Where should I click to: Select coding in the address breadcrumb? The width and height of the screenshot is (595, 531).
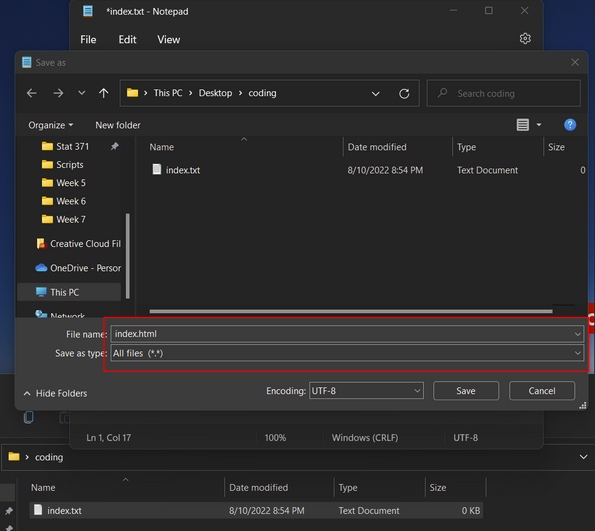pyautogui.click(x=262, y=93)
